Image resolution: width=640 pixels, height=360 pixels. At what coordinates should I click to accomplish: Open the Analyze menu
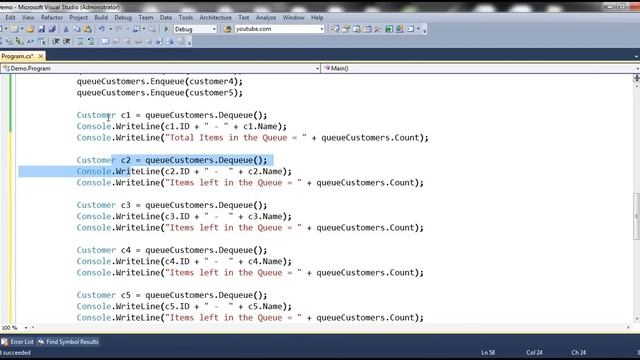click(266, 18)
